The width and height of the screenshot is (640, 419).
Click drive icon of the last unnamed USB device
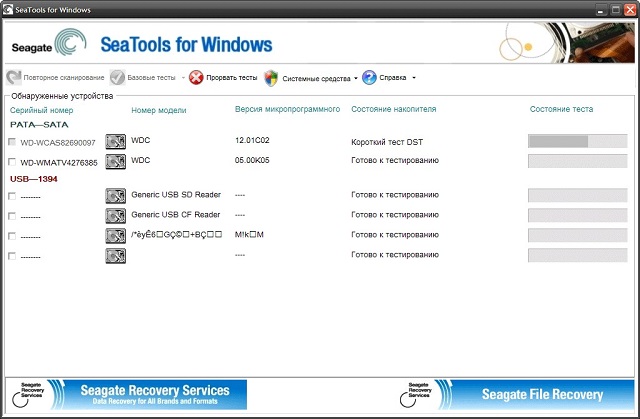[x=116, y=256]
